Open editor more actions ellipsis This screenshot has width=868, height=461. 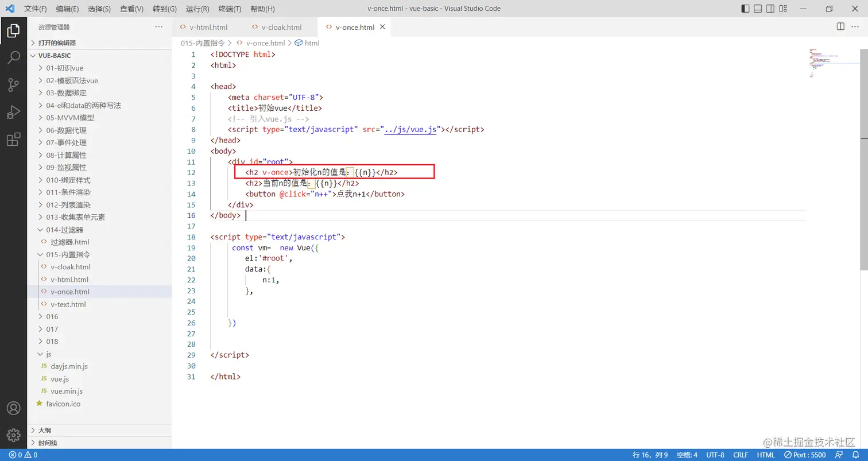856,26
